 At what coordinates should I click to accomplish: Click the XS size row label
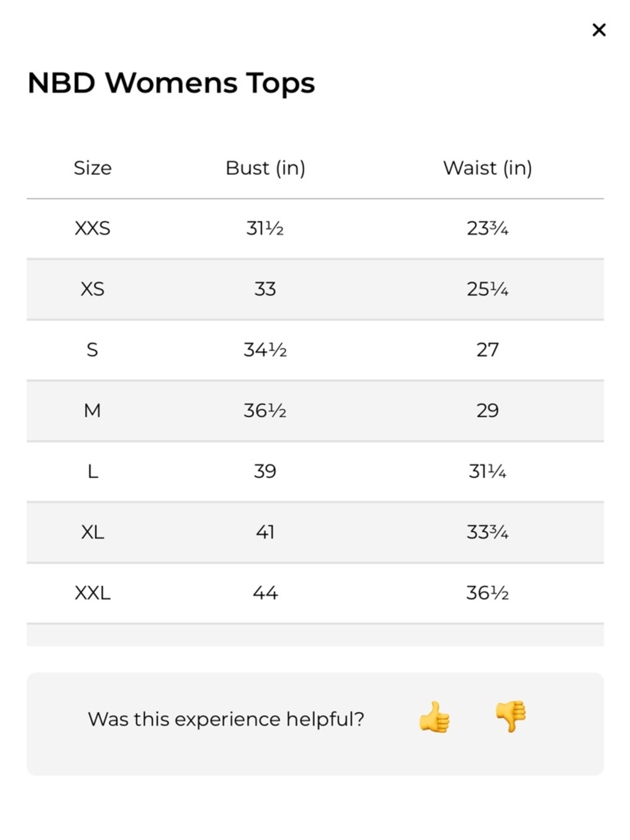pos(93,289)
